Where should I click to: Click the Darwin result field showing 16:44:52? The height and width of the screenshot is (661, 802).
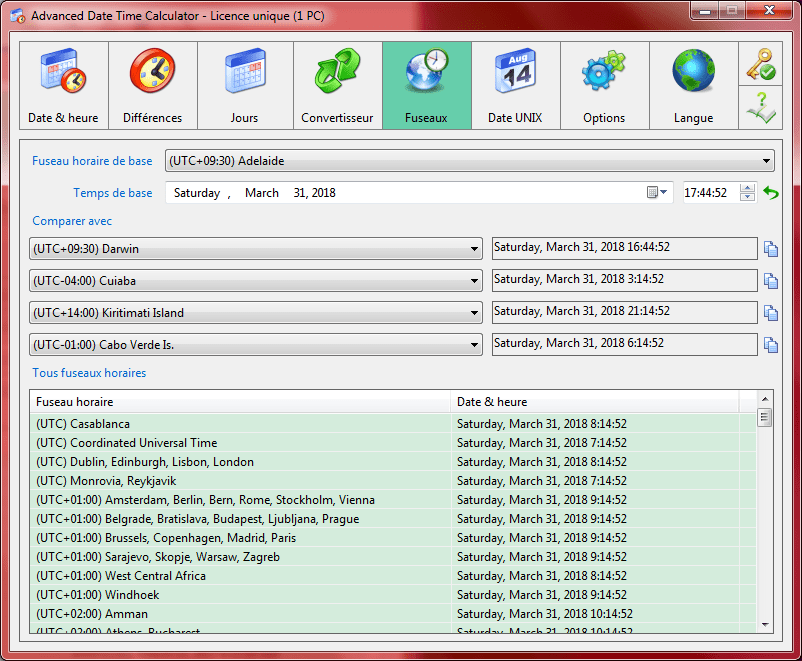[625, 248]
